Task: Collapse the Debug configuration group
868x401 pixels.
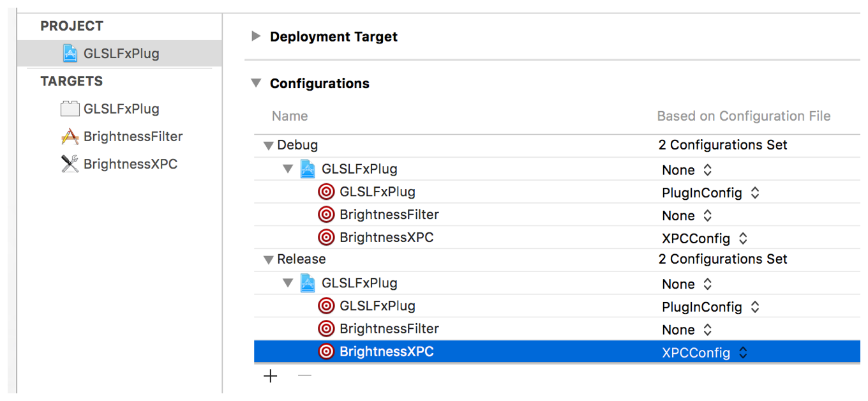Action: click(x=269, y=146)
